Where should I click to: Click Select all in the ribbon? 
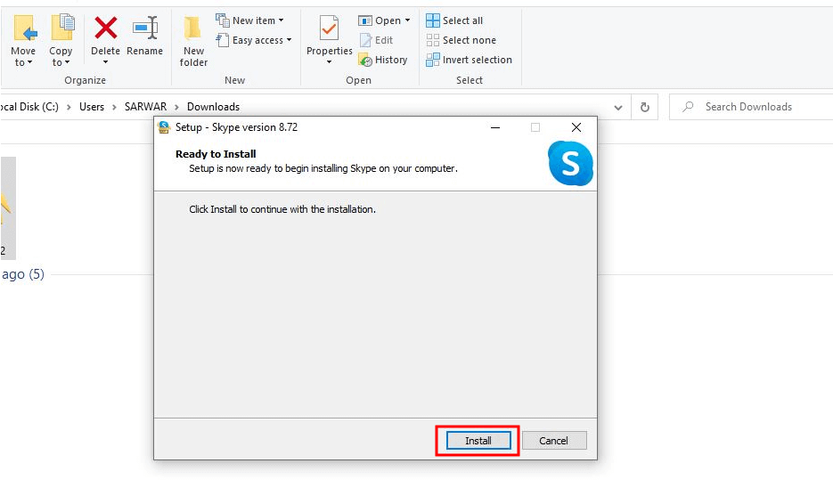[454, 20]
